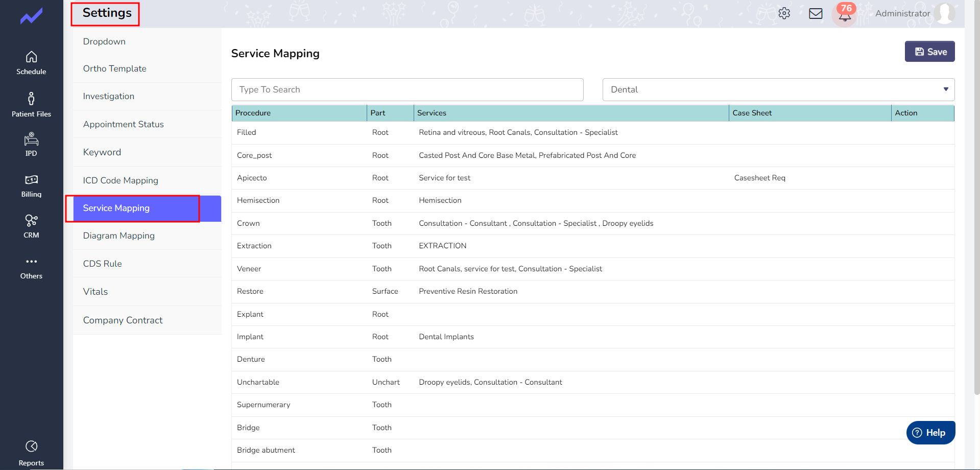Open the Schedule home icon
Image resolution: width=980 pixels, height=470 pixels.
[31, 57]
